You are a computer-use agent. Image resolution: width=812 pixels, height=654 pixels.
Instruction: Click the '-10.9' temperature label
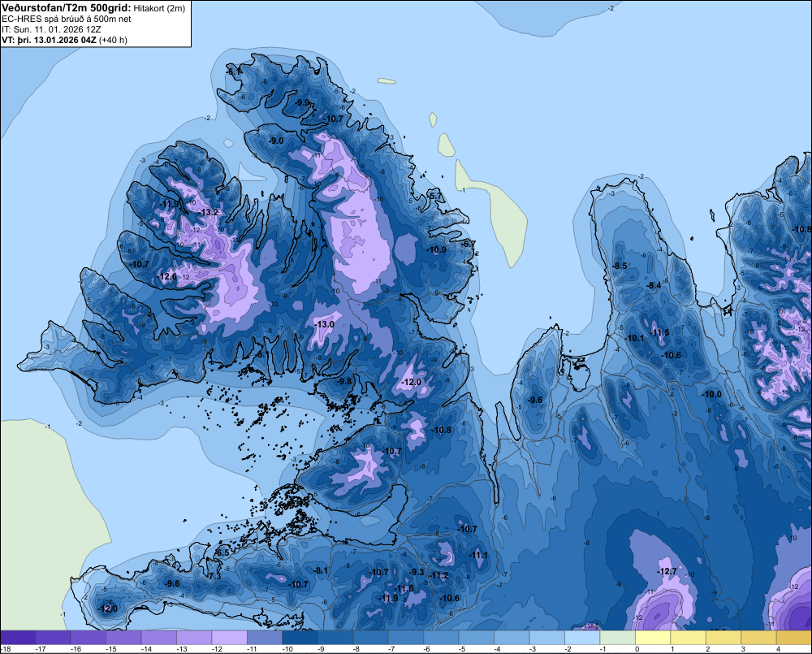[437, 249]
